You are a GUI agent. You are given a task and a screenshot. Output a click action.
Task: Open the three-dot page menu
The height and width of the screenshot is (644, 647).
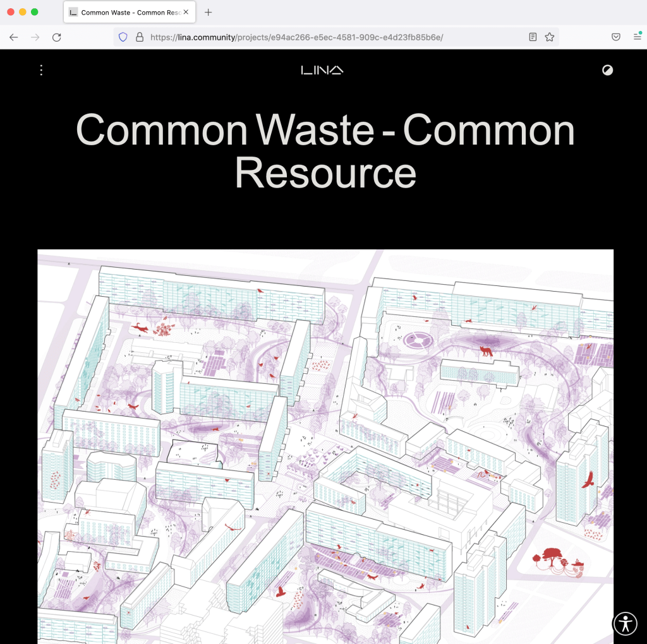point(41,70)
